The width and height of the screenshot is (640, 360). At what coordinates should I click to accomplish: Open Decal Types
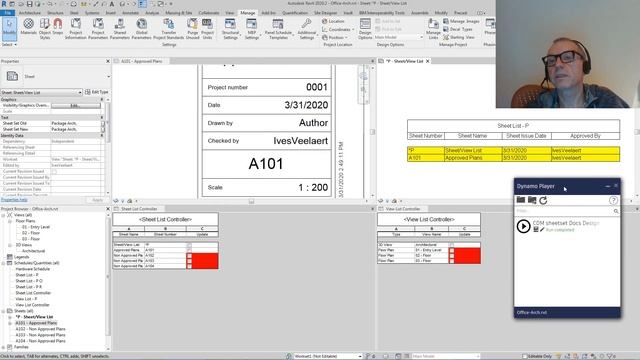(x=458, y=29)
